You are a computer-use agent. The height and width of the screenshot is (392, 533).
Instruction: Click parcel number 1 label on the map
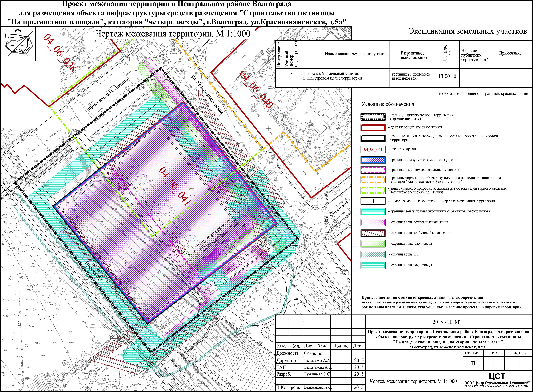(x=158, y=211)
